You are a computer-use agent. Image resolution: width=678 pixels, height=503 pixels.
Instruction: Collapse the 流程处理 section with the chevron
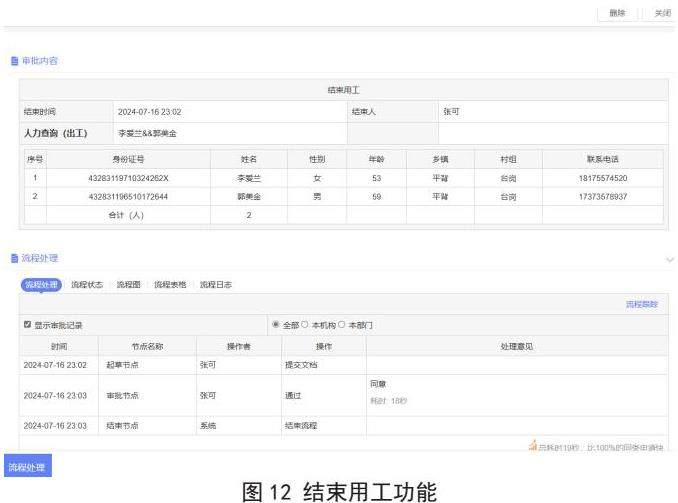pos(669,259)
